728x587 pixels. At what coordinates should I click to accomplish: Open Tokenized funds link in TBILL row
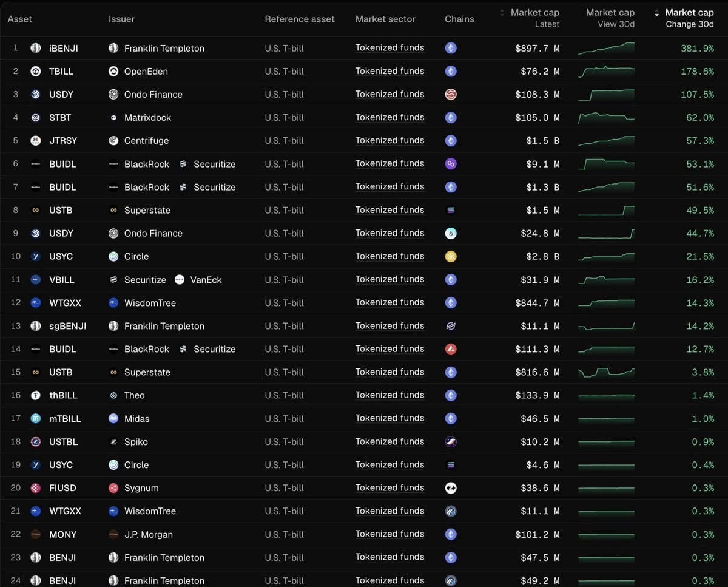click(390, 71)
